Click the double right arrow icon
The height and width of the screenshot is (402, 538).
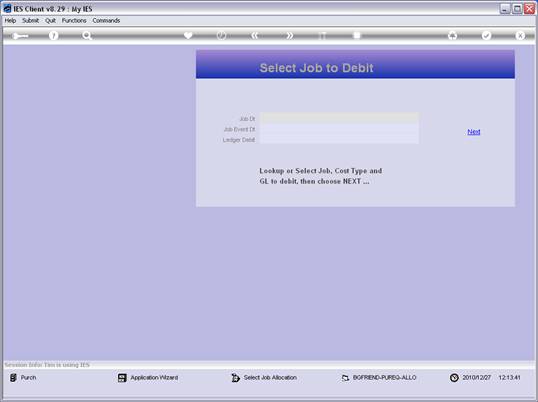coord(290,35)
